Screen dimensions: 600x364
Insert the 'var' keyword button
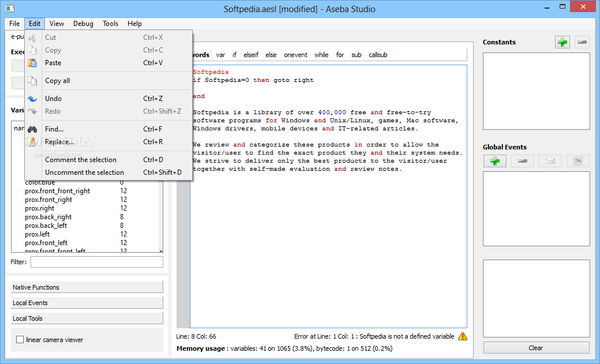coord(220,55)
